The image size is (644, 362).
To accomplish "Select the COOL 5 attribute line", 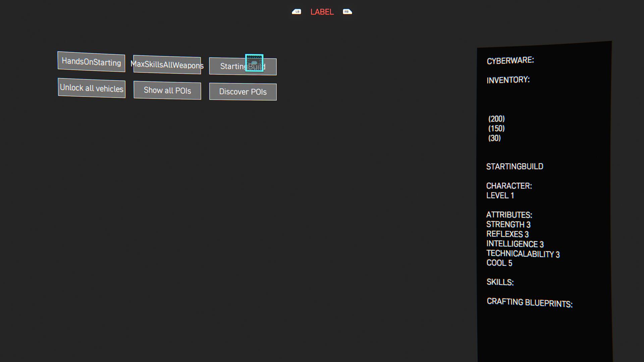I will tap(499, 263).
